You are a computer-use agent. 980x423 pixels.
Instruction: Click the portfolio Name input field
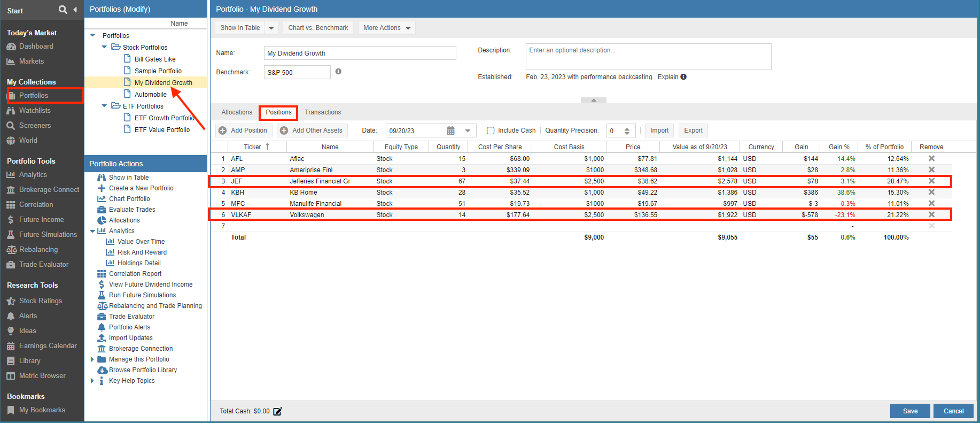[360, 53]
